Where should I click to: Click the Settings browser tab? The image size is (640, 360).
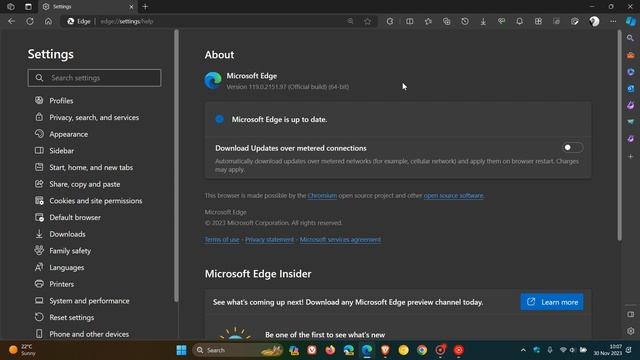point(88,7)
